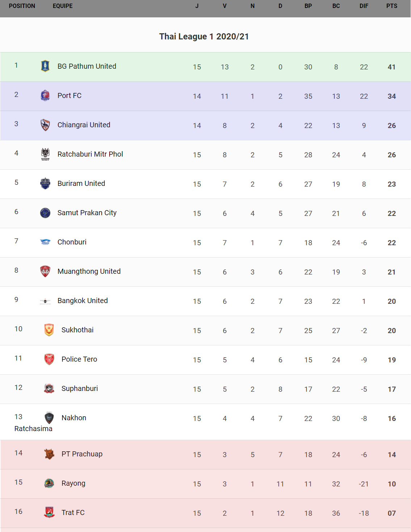Click the Trat FC club badge

(x=49, y=512)
